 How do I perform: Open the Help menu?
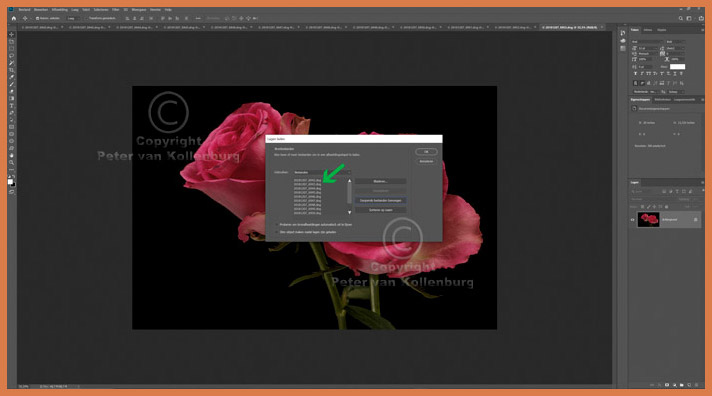pos(168,10)
